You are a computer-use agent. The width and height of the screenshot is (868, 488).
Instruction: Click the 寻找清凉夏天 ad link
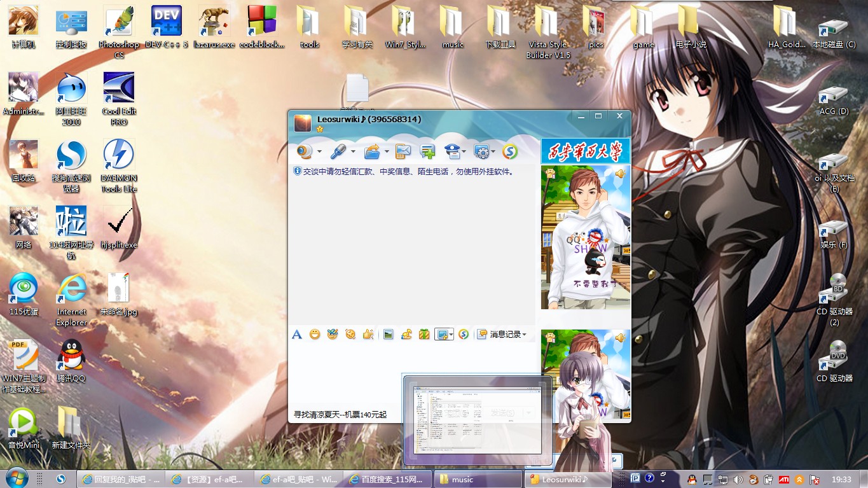click(x=340, y=414)
